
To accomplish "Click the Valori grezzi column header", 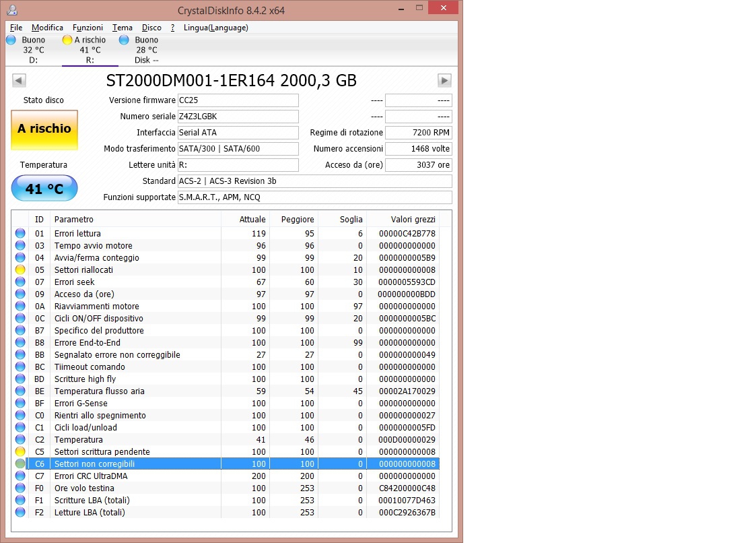I will point(403,219).
